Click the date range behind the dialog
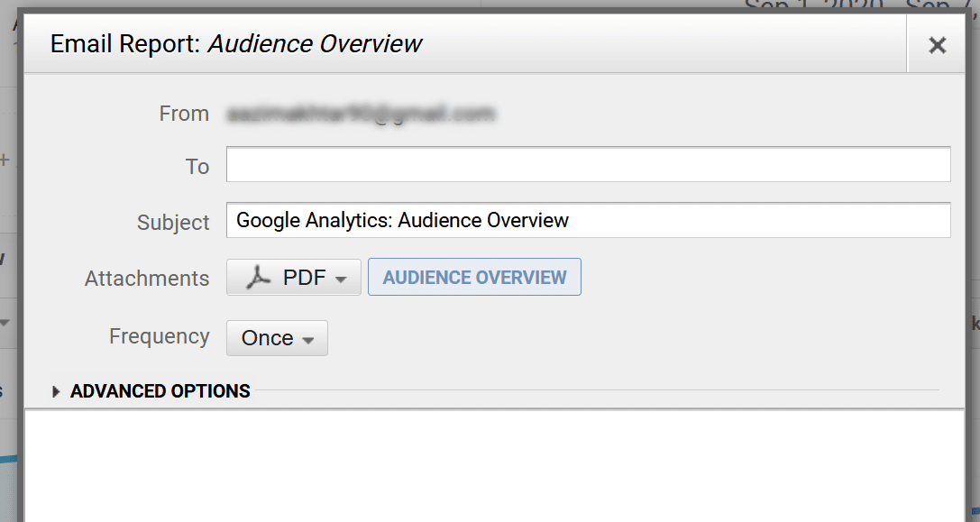The image size is (980, 522). pyautogui.click(x=856, y=5)
